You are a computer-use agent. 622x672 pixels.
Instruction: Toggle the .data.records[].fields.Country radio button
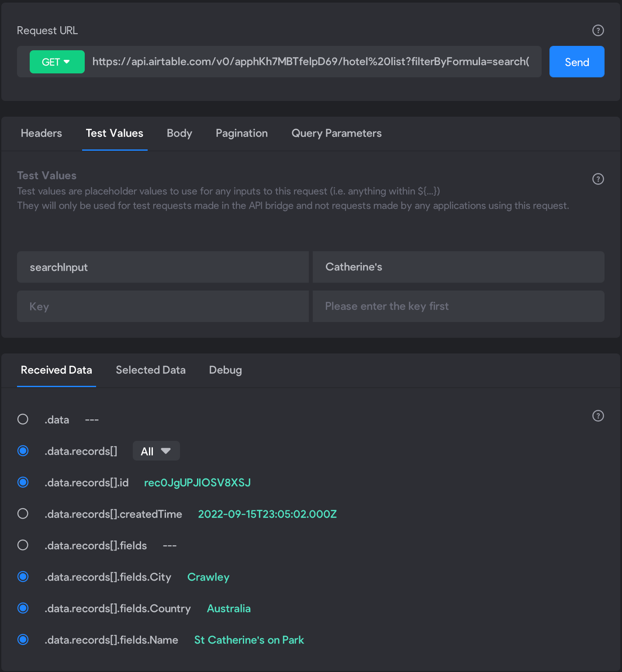pyautogui.click(x=23, y=608)
